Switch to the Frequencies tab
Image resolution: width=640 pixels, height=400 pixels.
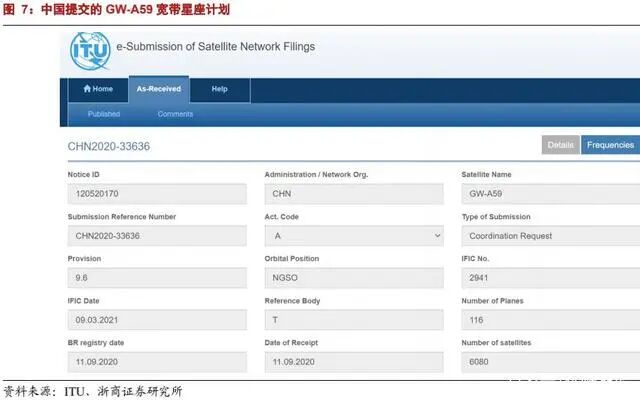tap(610, 145)
